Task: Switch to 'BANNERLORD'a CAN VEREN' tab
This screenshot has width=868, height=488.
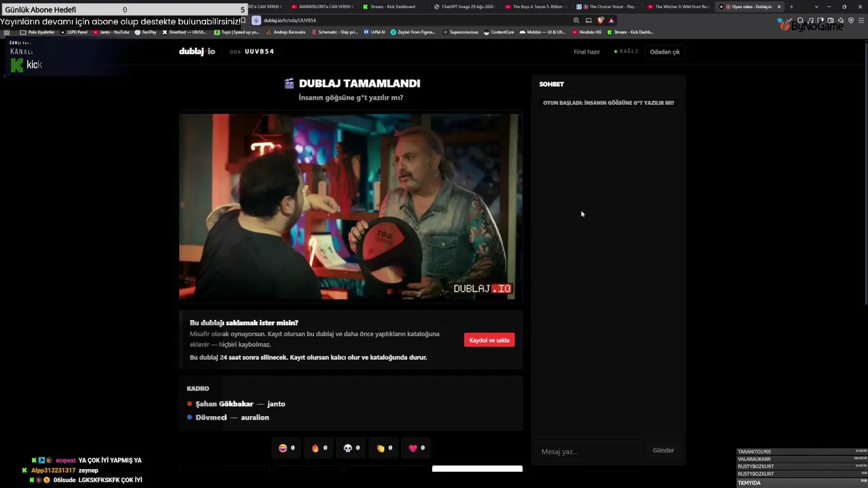Action: [x=322, y=7]
